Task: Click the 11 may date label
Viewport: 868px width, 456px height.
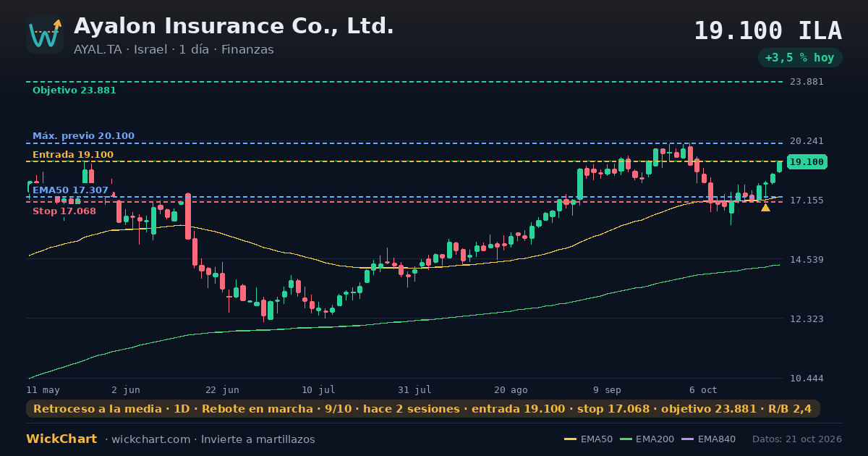Action: pos(43,390)
